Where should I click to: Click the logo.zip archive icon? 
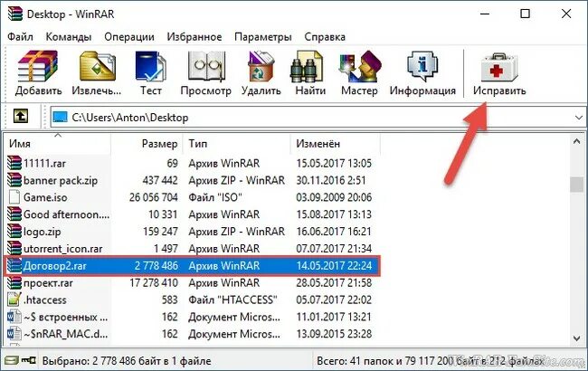(14, 232)
